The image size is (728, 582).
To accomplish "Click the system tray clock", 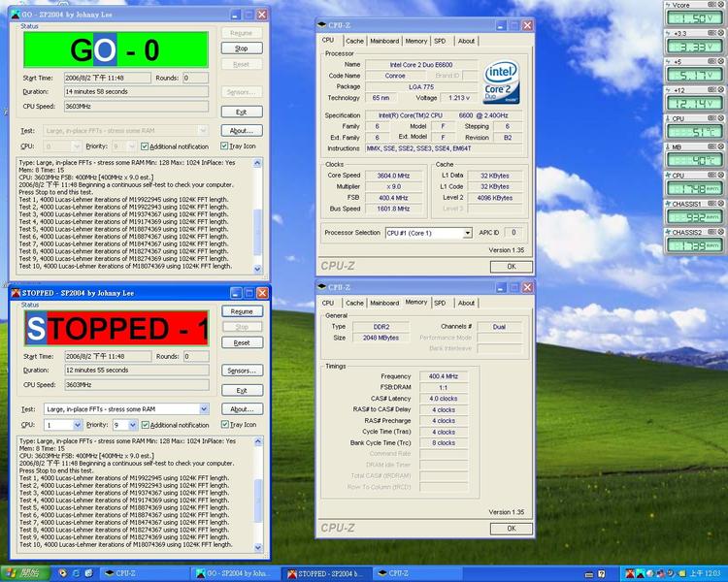I will [705, 573].
